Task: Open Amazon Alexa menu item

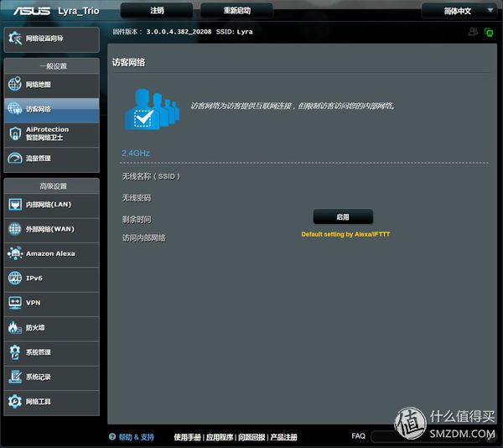Action: coord(52,254)
